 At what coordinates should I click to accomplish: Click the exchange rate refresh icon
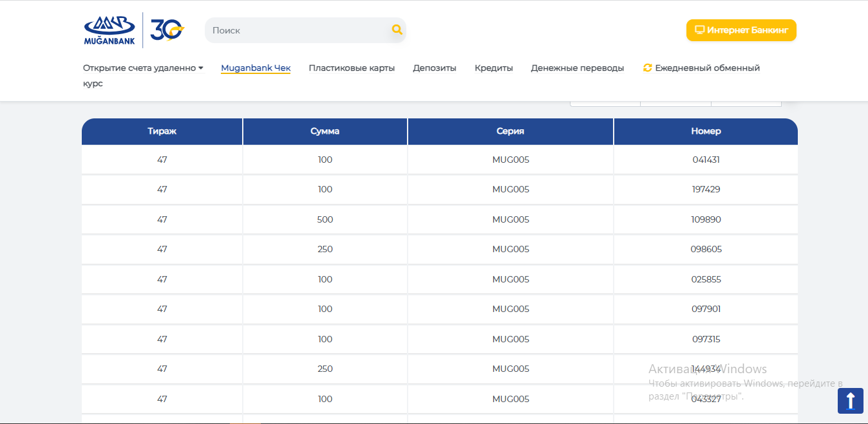tap(648, 68)
